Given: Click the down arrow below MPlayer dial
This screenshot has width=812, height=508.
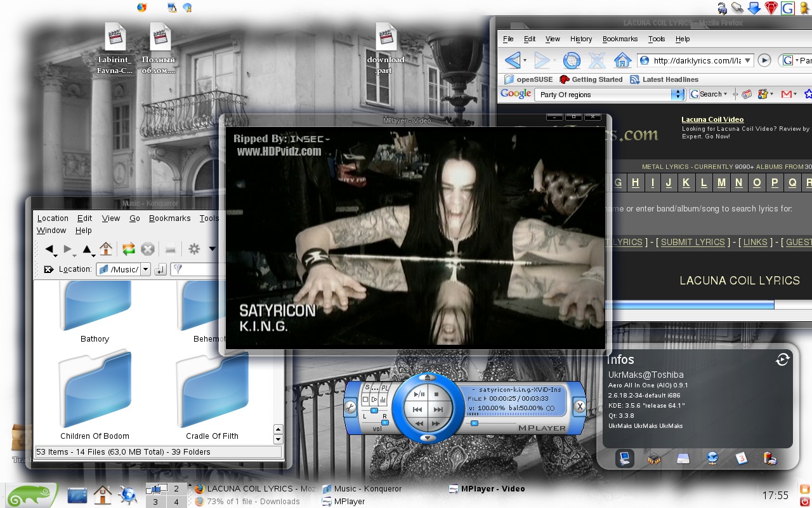Looking at the screenshot, I should tap(428, 438).
